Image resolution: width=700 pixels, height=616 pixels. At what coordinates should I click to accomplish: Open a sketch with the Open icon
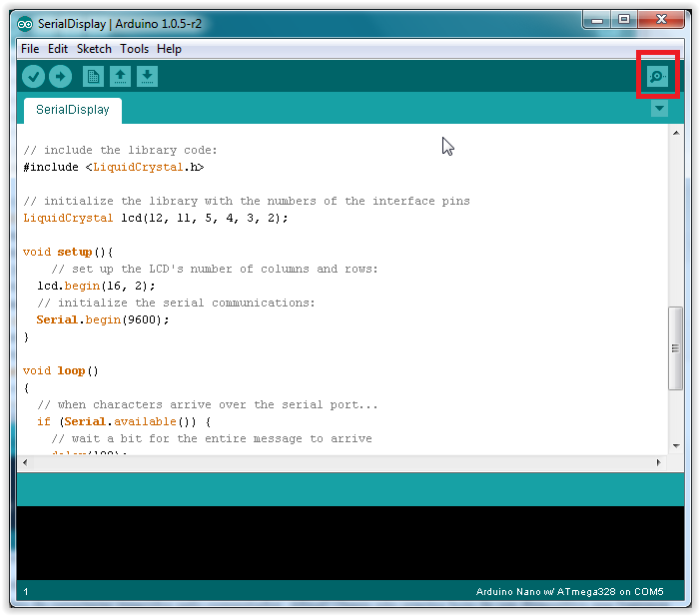point(120,76)
